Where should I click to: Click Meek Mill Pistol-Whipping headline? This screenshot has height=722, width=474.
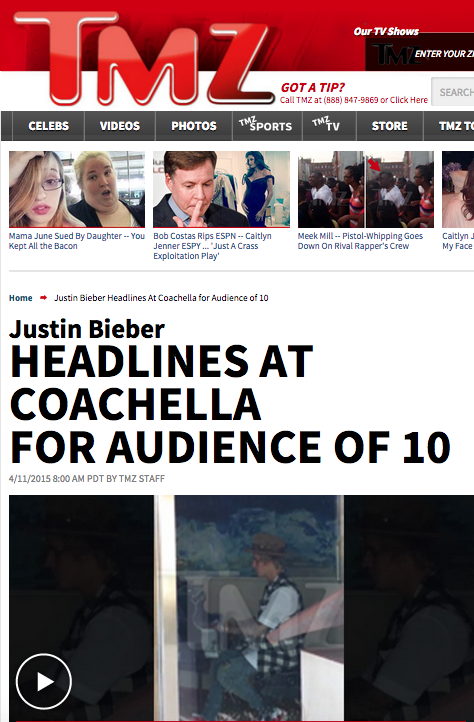(360, 241)
